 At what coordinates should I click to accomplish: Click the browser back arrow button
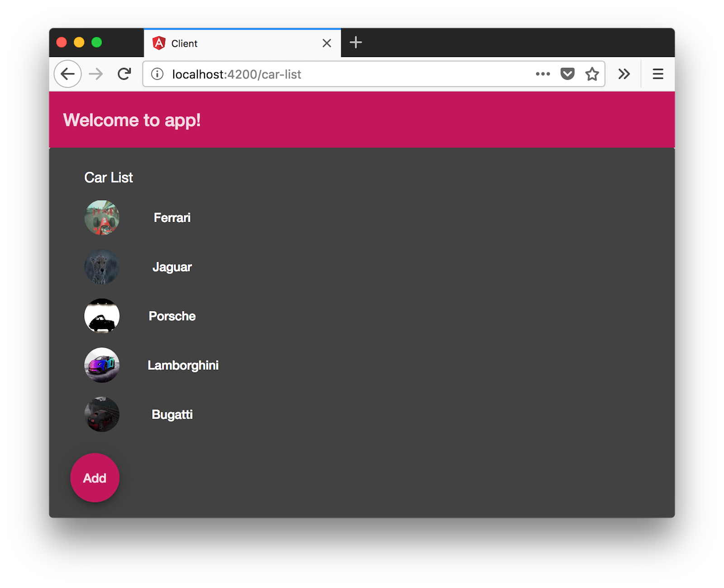[67, 74]
